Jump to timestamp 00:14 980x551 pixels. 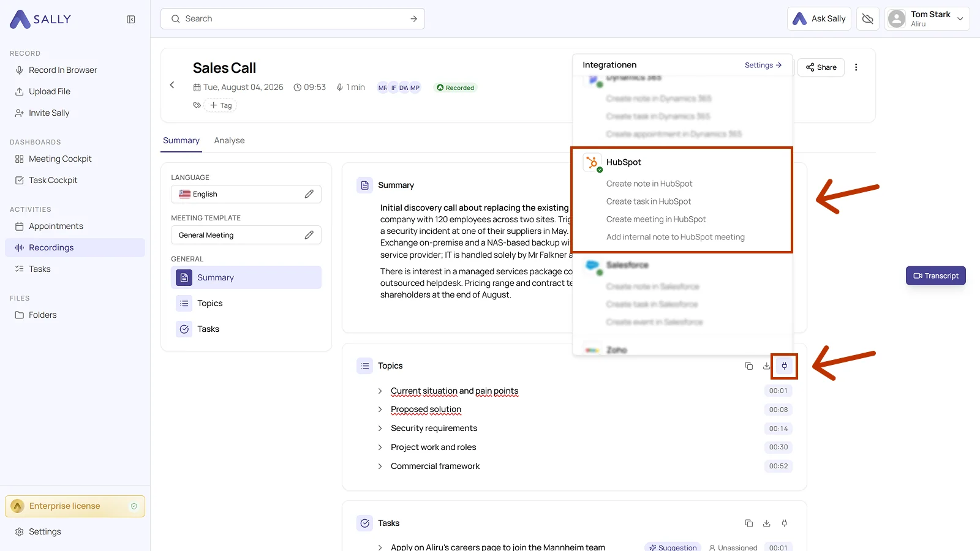[778, 429]
